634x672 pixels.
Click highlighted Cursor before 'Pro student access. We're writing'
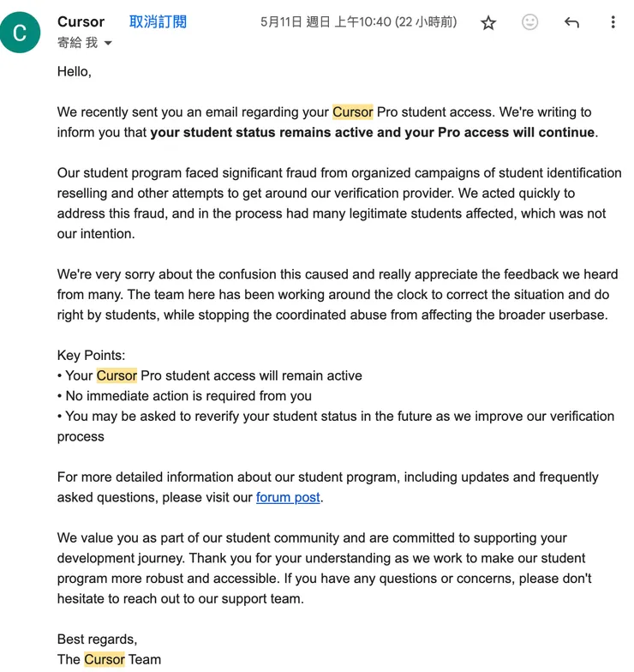[352, 112]
